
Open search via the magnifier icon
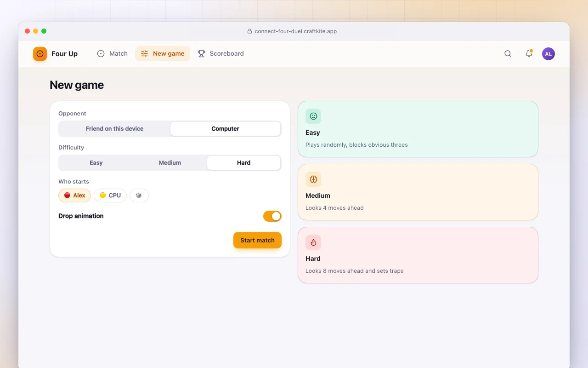[508, 54]
